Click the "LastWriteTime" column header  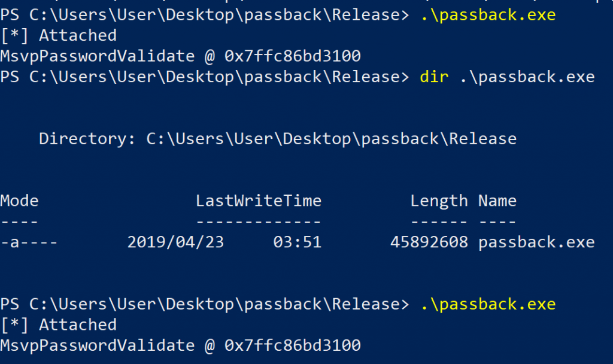(258, 201)
